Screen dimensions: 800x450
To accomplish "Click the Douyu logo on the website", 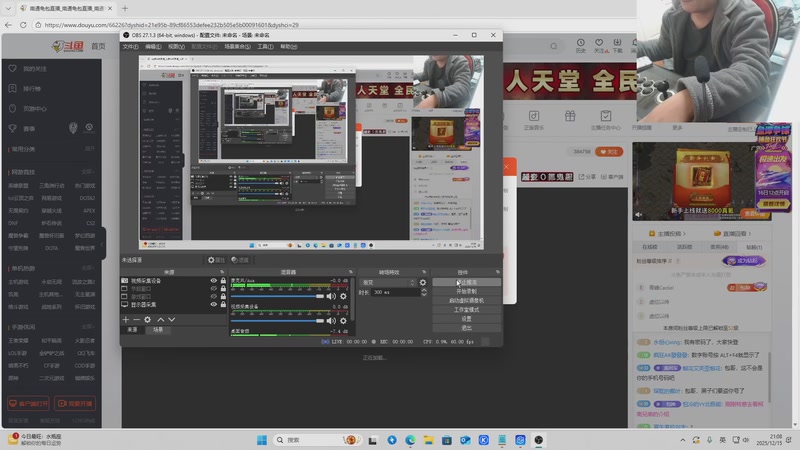I will click(68, 46).
